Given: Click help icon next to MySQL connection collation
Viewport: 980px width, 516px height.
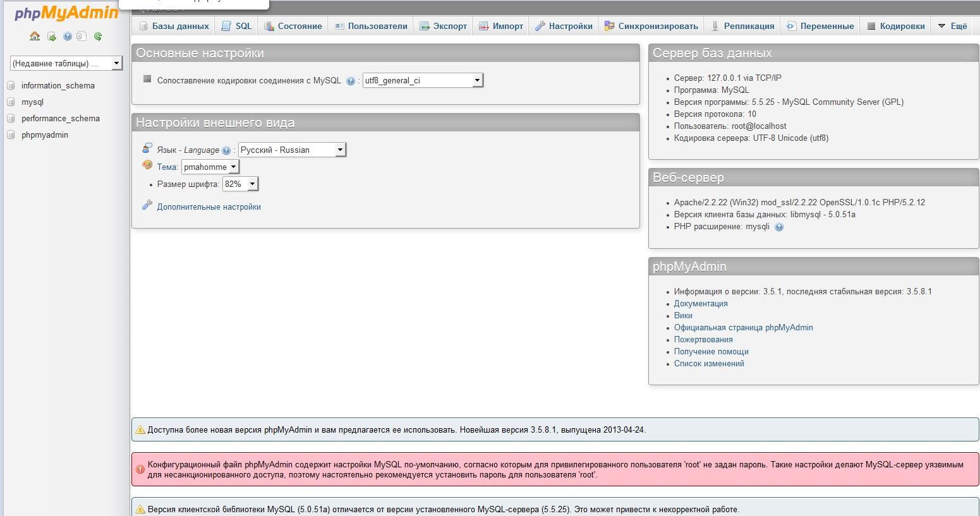Looking at the screenshot, I should [351, 81].
